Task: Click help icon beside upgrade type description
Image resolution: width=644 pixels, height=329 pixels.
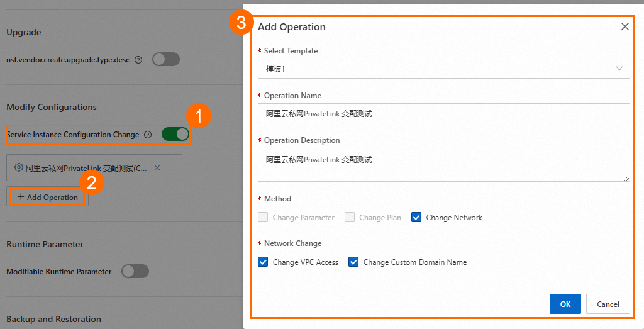Action: click(x=138, y=60)
